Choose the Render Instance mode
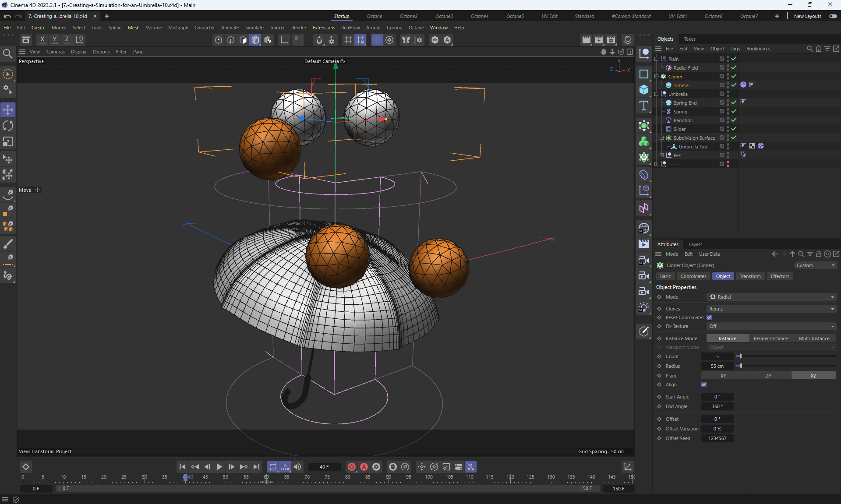Viewport: 841px width, 504px height. tap(770, 338)
